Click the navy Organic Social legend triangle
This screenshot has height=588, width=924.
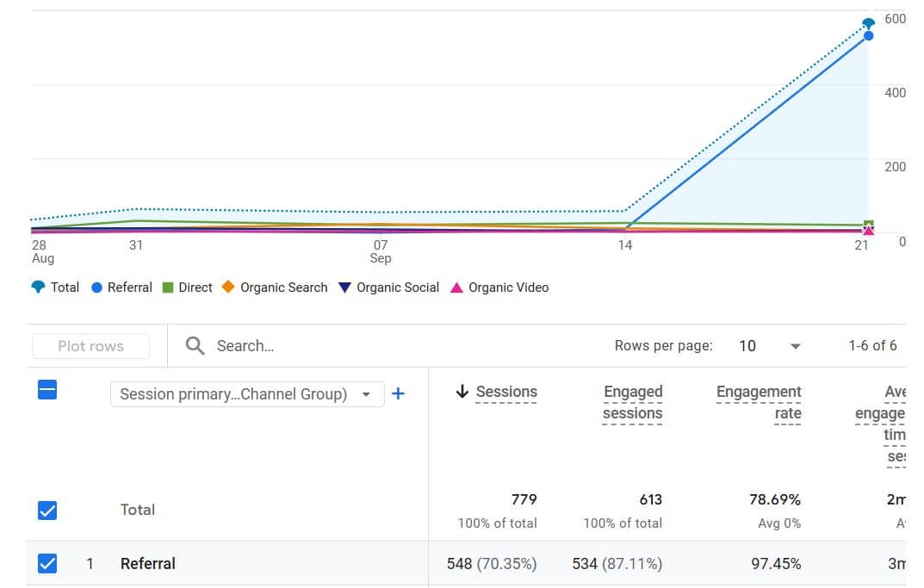(x=344, y=288)
